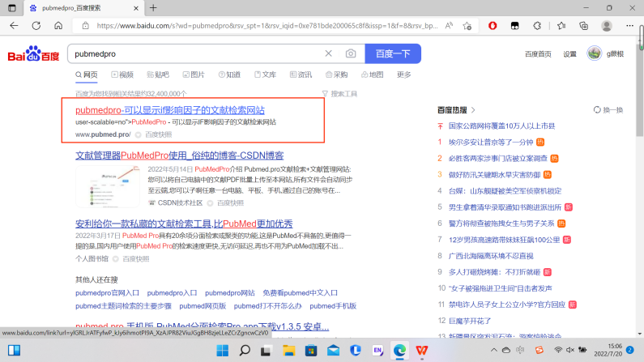Clear the search box with X icon
The height and width of the screenshot is (362, 644).
329,53
